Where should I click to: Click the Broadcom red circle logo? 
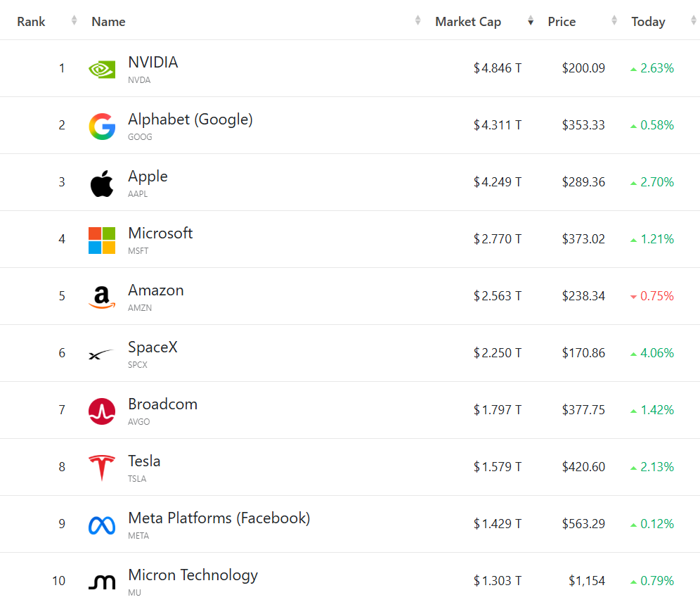tap(102, 411)
